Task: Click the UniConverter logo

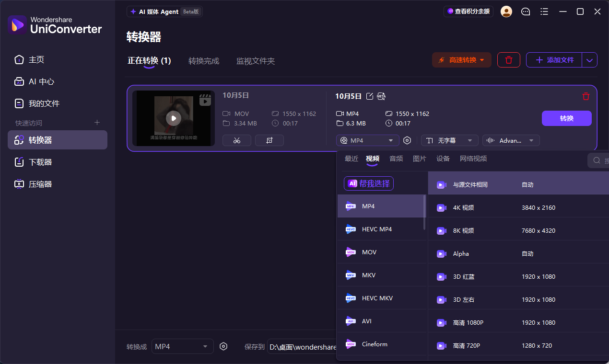Action: point(55,24)
